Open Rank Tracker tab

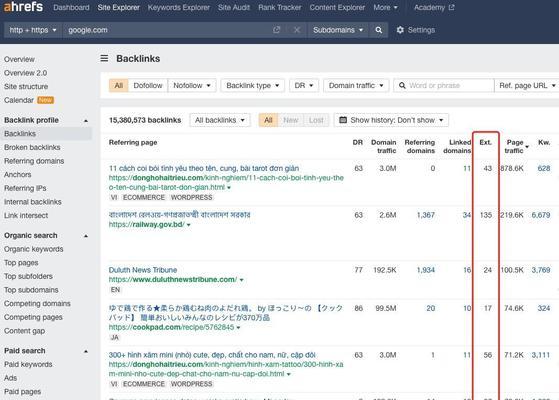click(x=280, y=7)
